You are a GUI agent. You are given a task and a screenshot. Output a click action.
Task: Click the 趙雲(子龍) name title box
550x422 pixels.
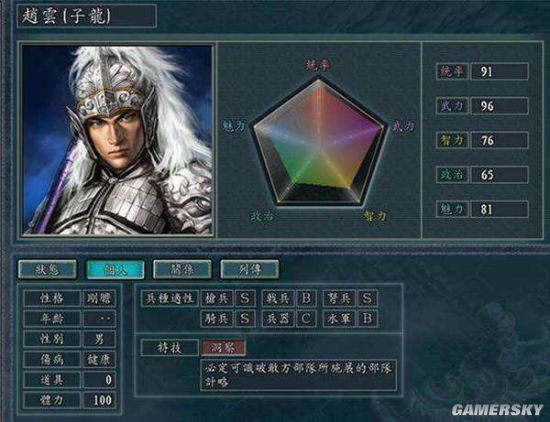pyautogui.click(x=86, y=16)
